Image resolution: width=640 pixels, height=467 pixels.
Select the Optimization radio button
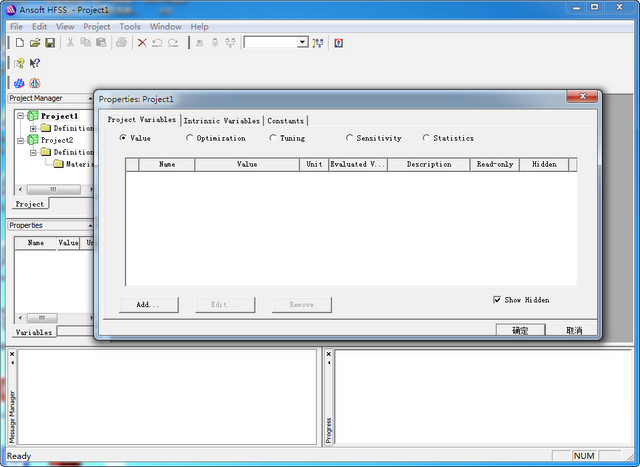(x=189, y=138)
